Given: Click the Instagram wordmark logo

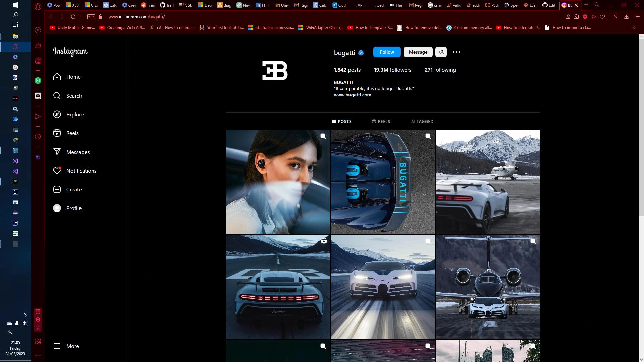Looking at the screenshot, I should pos(70,51).
